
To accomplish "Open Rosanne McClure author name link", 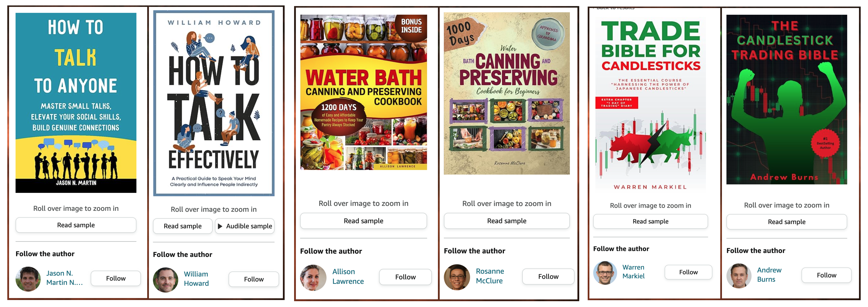I will (x=490, y=276).
